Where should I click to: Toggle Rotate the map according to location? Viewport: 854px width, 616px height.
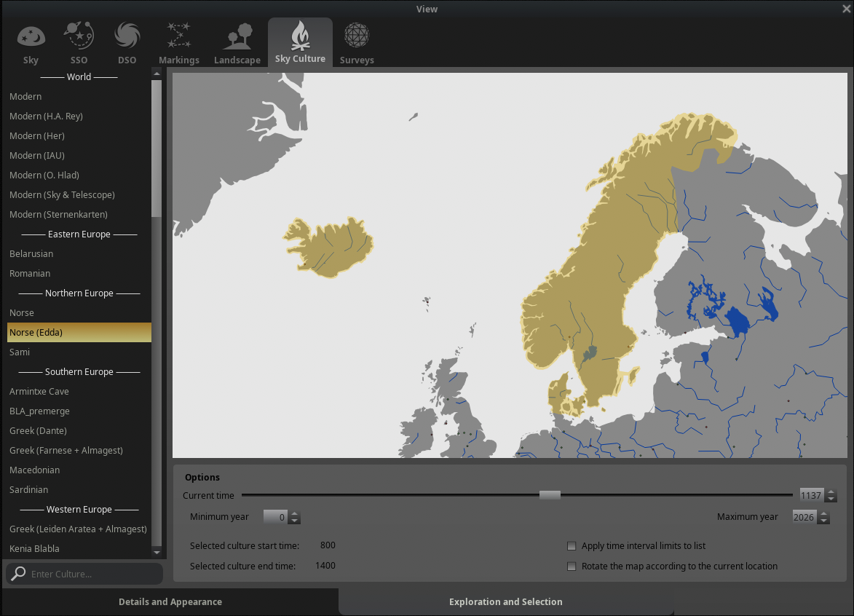(572, 566)
